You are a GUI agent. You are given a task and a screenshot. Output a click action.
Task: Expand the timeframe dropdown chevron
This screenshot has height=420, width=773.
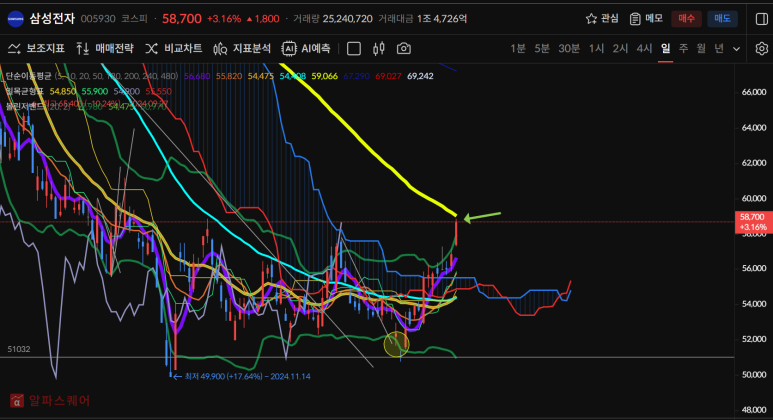(x=737, y=49)
